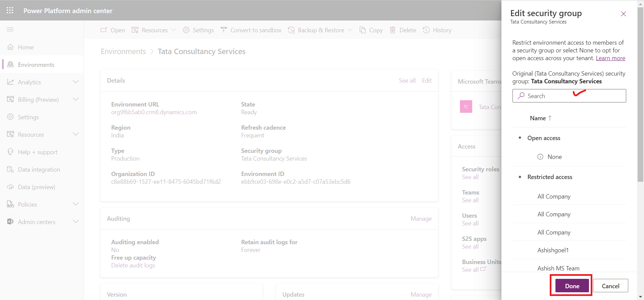Click the Copy icon in toolbar
Screen dimensions: 644x300
[363, 30]
